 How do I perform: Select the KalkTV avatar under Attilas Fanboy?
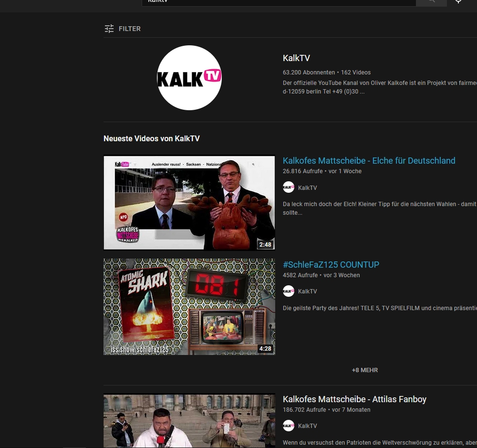click(289, 426)
